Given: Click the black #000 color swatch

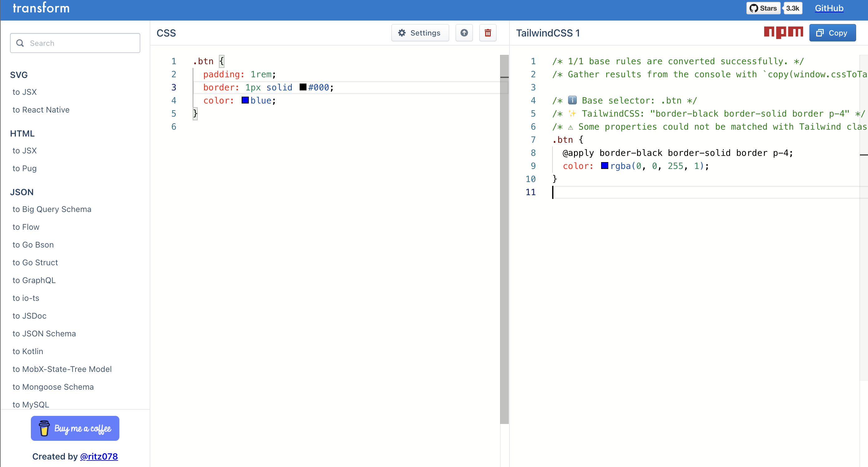Looking at the screenshot, I should tap(303, 87).
